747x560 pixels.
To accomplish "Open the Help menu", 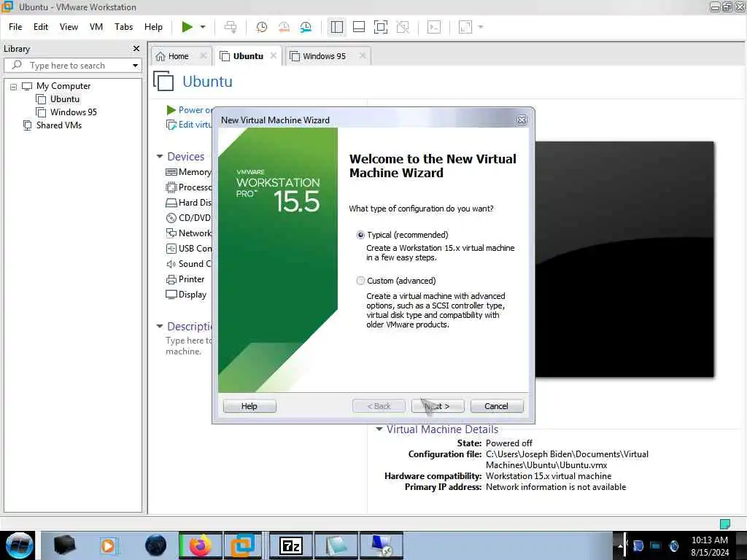I will (x=153, y=27).
